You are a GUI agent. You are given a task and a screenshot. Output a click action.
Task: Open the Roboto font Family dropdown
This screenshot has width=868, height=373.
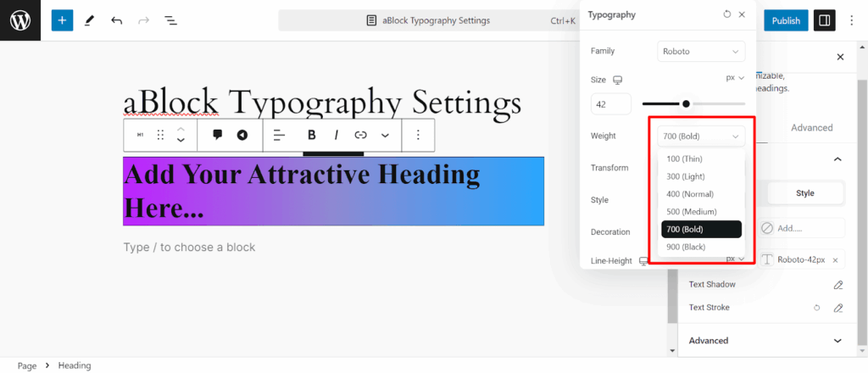(x=701, y=52)
